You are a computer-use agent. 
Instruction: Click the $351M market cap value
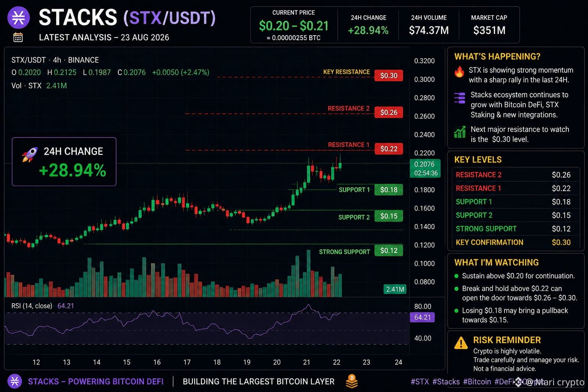[489, 30]
